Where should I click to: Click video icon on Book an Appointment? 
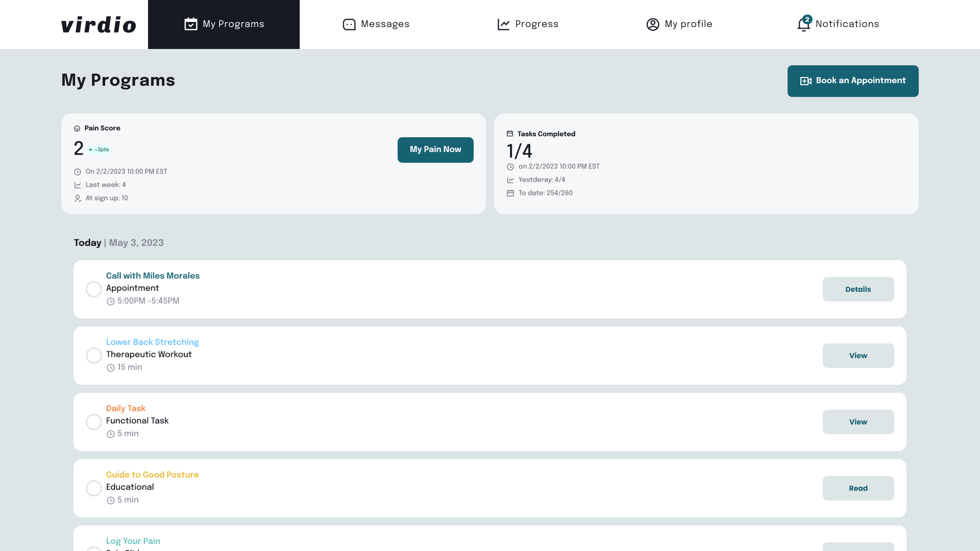coord(805,81)
